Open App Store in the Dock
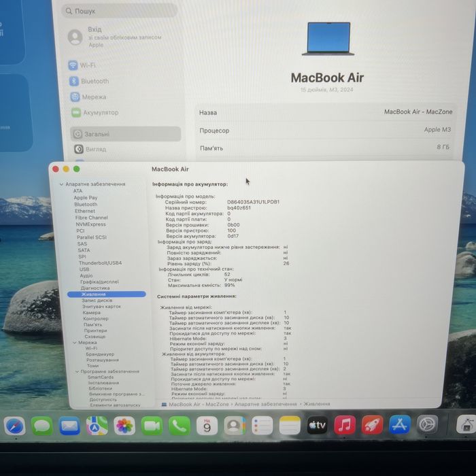 [400, 424]
